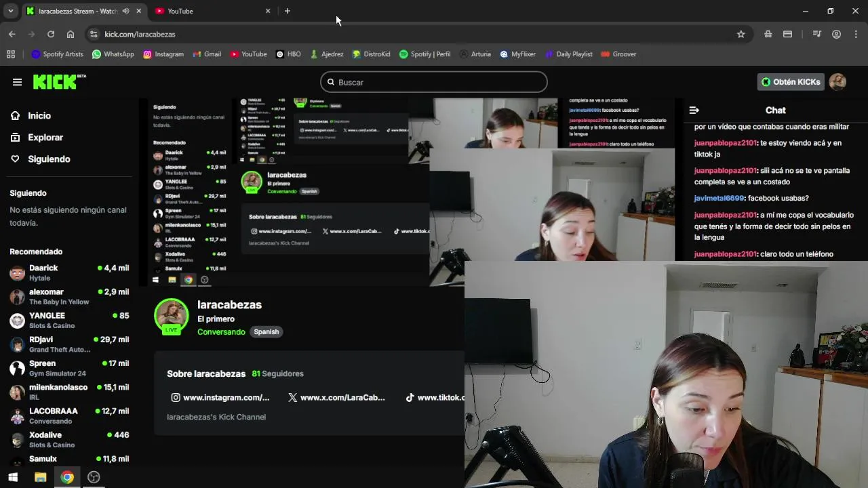Open Spotify Artists bookmark
868x488 pixels.
(x=58, y=54)
